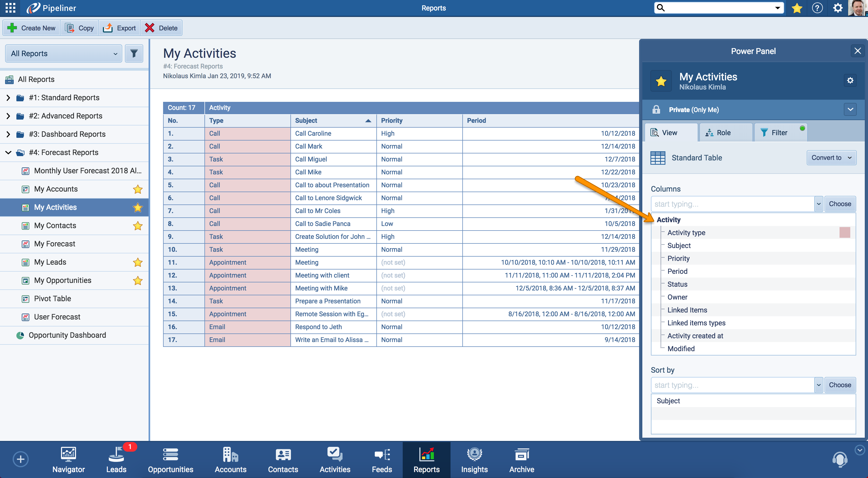
Task: Click the Create New button
Action: (x=31, y=28)
